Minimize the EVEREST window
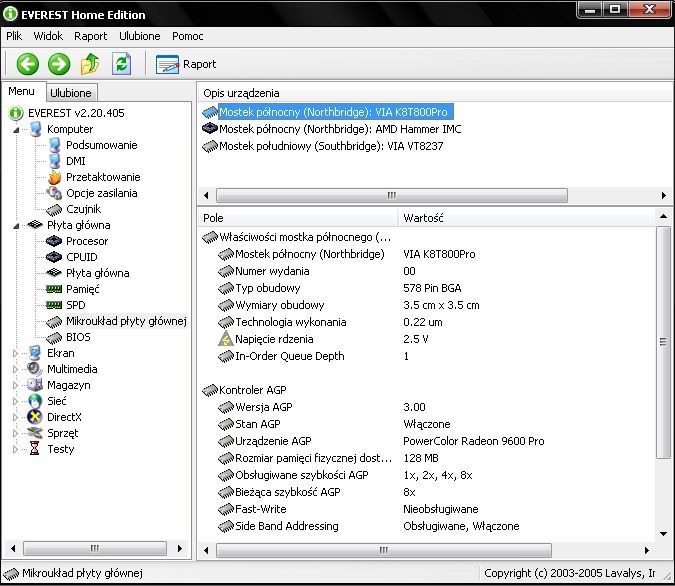 tap(590, 9)
